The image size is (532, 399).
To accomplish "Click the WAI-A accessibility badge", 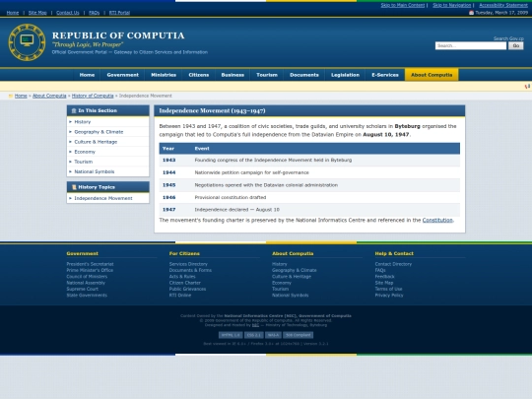I will pos(273,335).
